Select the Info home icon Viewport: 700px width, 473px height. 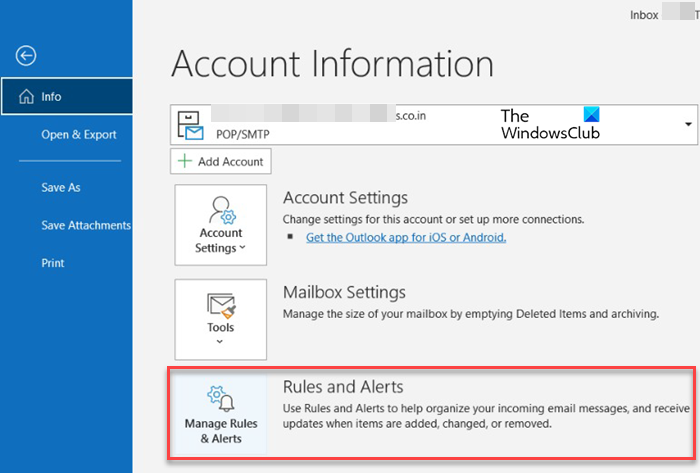pyautogui.click(x=21, y=97)
